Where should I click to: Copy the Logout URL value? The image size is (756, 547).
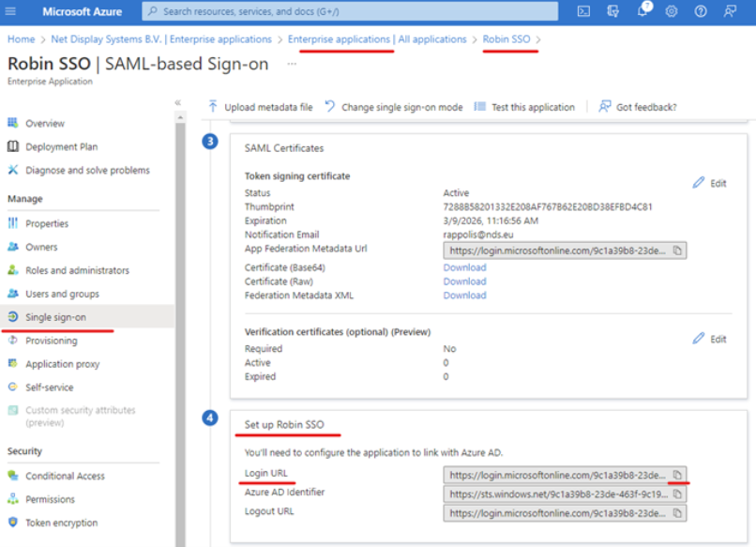point(677,513)
